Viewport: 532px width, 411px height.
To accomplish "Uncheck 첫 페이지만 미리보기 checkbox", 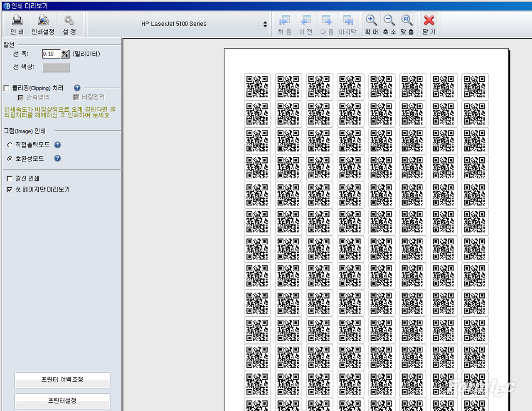I will [10, 190].
